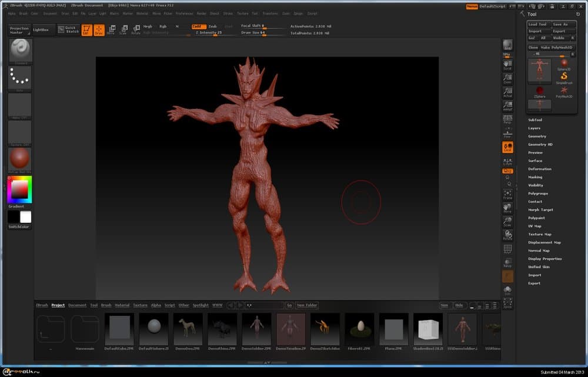Open the material sphere selector
588x377 pixels.
coord(19,159)
